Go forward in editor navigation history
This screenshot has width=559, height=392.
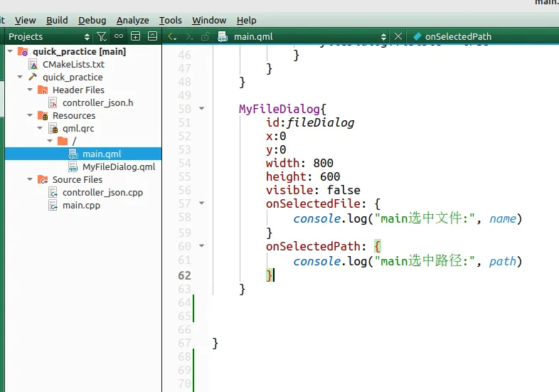189,36
